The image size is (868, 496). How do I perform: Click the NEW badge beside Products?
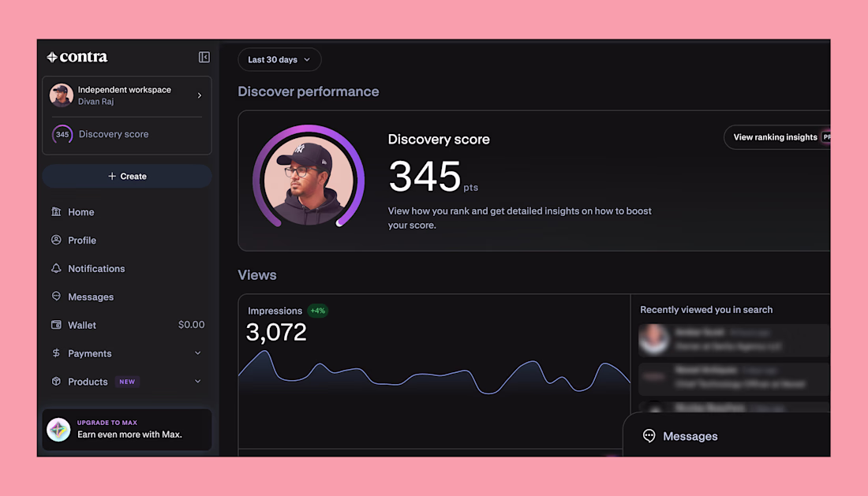pyautogui.click(x=127, y=382)
